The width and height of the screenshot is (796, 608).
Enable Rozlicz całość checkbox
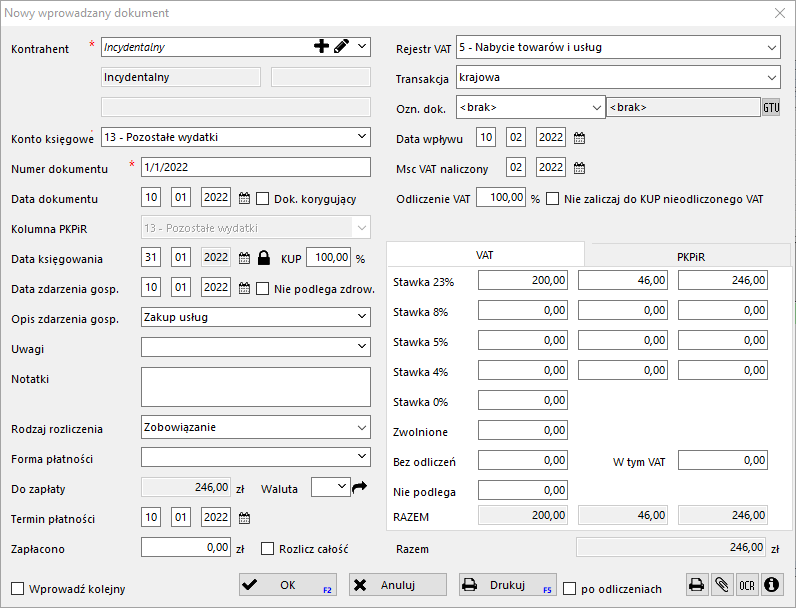tap(267, 549)
